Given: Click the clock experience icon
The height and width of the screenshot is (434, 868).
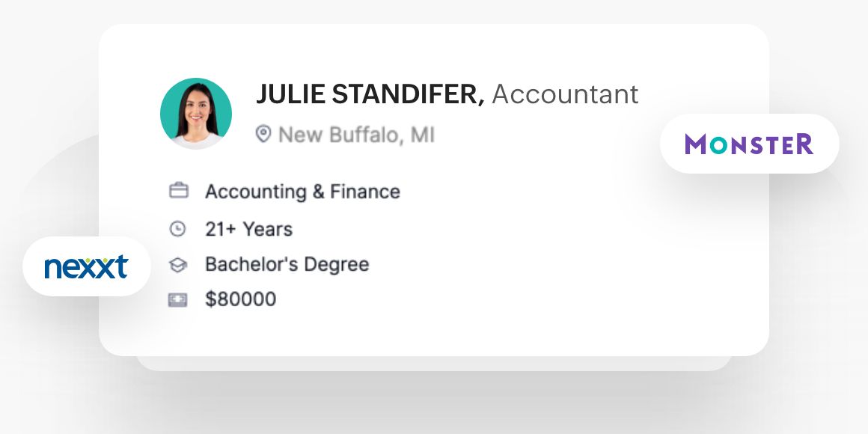Looking at the screenshot, I should 178,229.
